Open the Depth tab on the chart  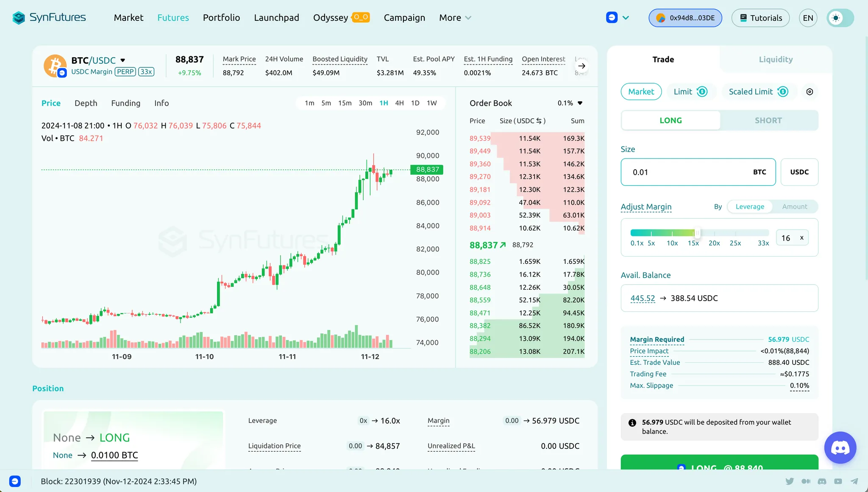point(86,103)
